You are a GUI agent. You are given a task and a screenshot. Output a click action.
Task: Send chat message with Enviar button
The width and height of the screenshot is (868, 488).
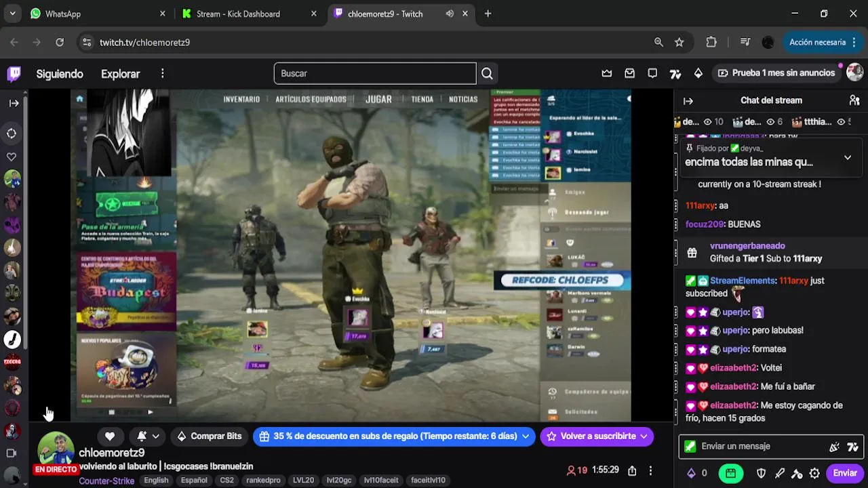coord(845,473)
